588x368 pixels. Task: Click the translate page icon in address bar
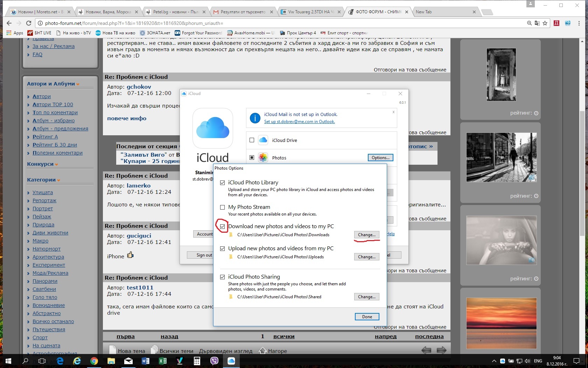tap(537, 23)
